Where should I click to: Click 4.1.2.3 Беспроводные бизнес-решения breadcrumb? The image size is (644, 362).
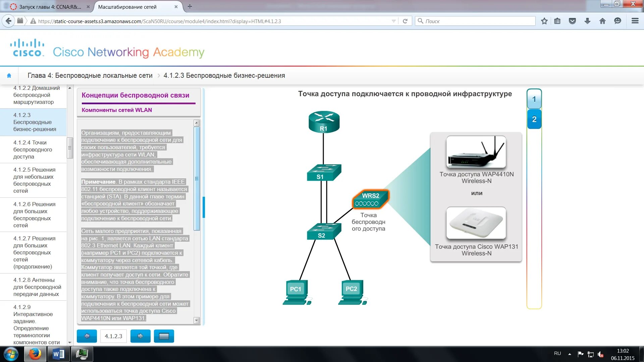coord(224,76)
